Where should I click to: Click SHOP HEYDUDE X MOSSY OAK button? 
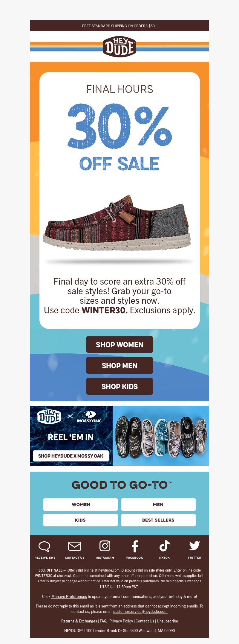71,456
